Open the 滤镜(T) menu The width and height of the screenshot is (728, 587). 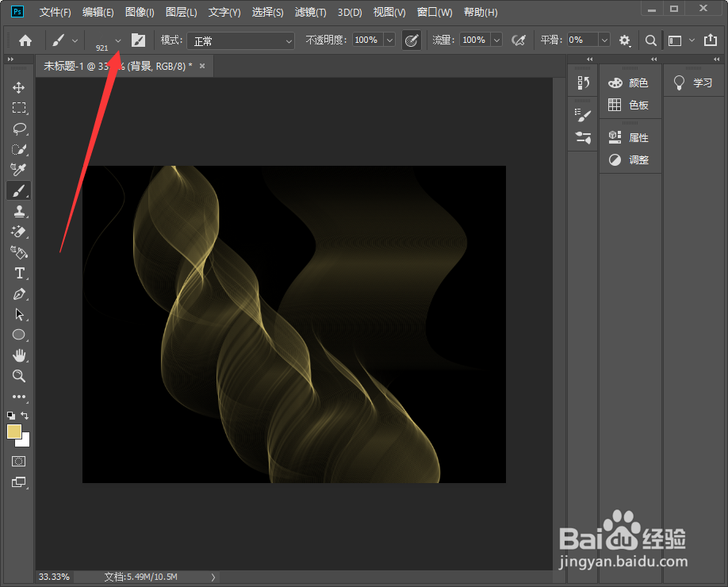point(310,13)
